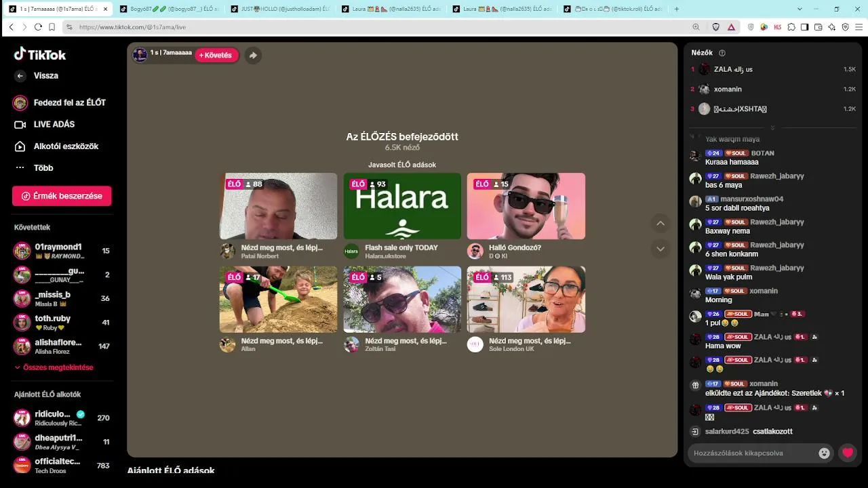Open streamer 1s | 7amaaaaa avatar
This screenshot has width=868, height=488.
[140, 55]
